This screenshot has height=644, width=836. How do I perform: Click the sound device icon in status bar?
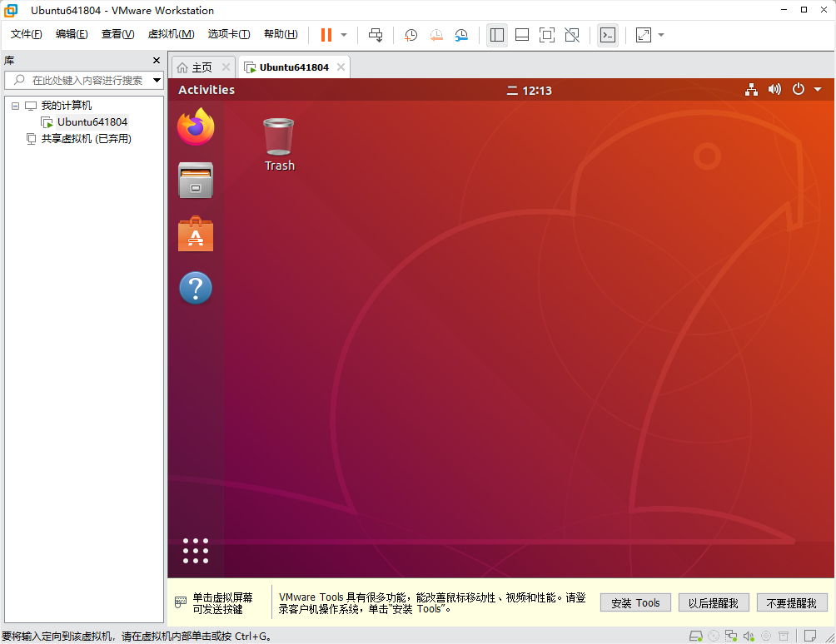(749, 636)
